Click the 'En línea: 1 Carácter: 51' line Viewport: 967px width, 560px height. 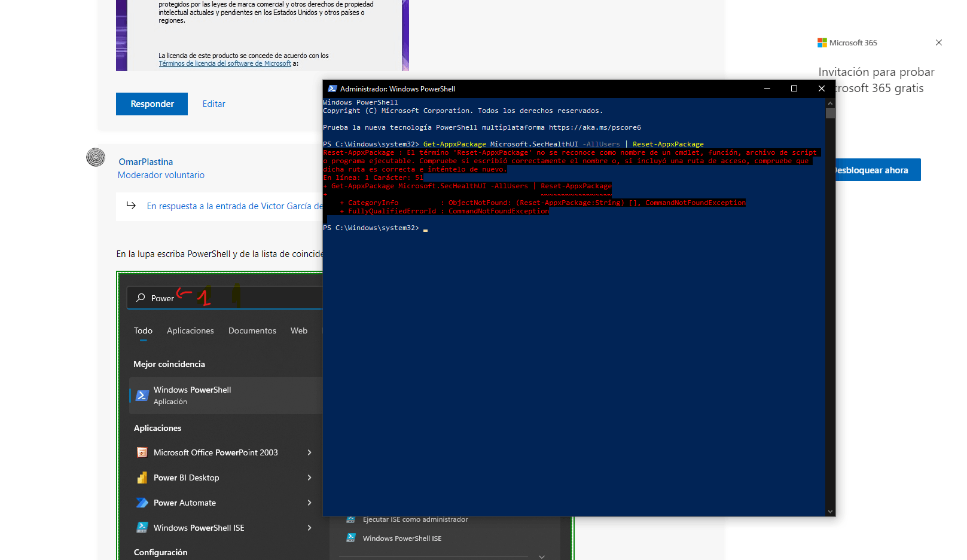pos(373,178)
